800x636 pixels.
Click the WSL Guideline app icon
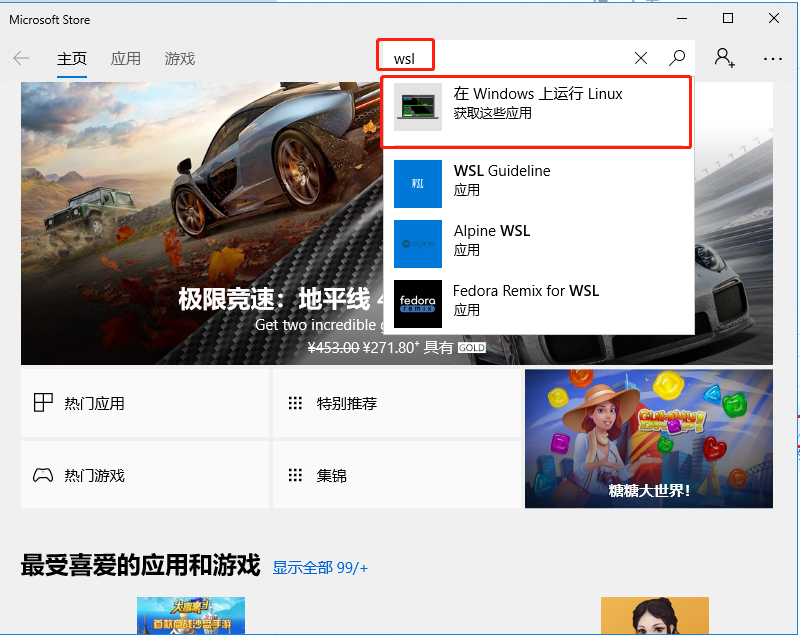pos(418,184)
